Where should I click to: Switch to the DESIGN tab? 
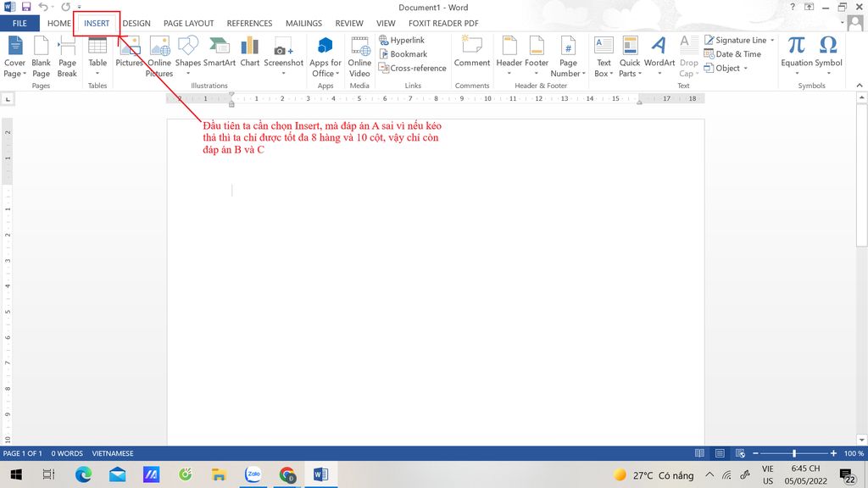136,23
